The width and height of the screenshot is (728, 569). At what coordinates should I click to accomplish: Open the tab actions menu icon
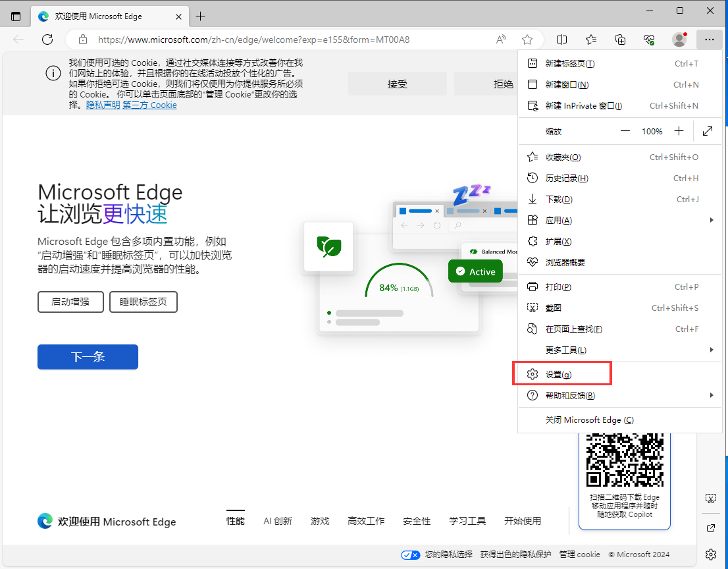(16, 16)
